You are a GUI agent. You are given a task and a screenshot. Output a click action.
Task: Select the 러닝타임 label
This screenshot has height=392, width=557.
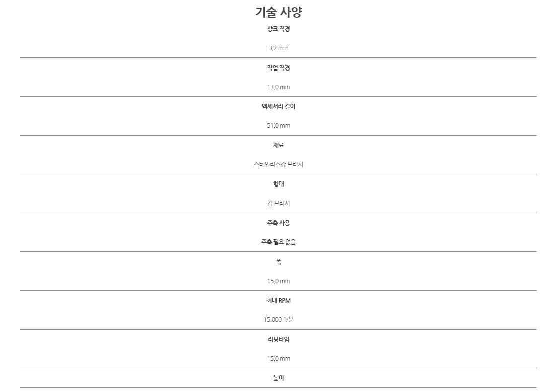pos(278,339)
